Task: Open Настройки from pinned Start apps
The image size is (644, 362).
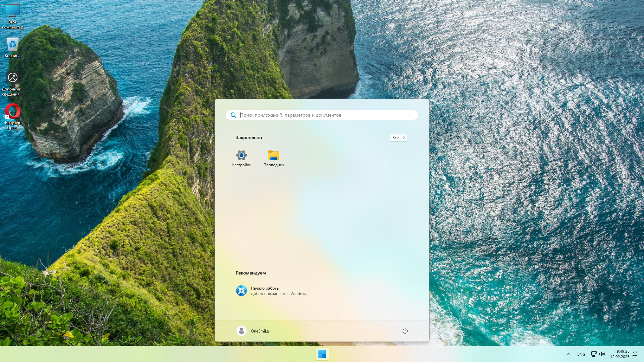Action: tap(241, 158)
